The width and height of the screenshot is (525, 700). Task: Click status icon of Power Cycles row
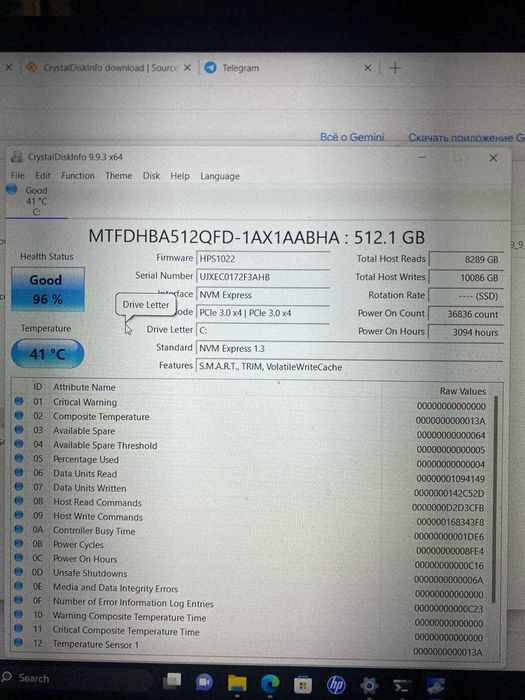click(19, 543)
